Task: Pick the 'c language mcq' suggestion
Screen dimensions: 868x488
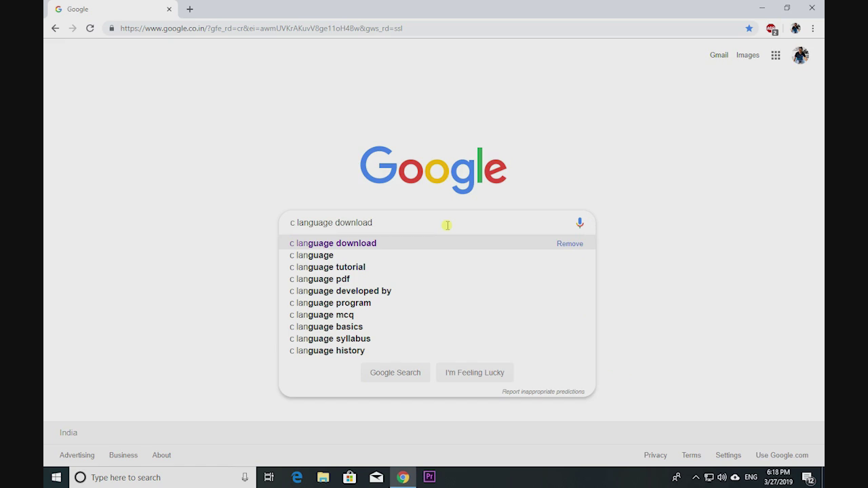Action: (437, 314)
